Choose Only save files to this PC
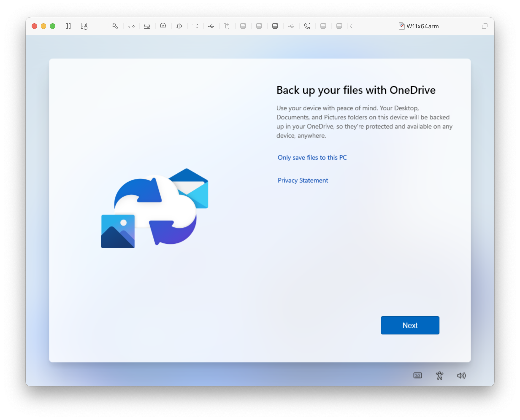 coord(312,157)
